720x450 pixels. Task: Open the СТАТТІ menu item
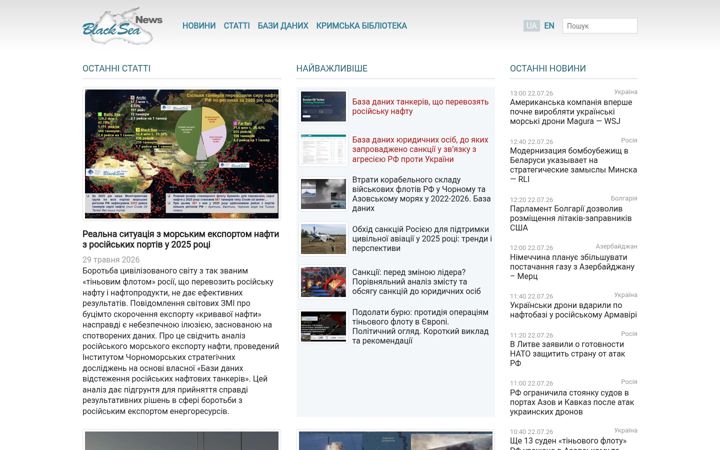tap(236, 26)
